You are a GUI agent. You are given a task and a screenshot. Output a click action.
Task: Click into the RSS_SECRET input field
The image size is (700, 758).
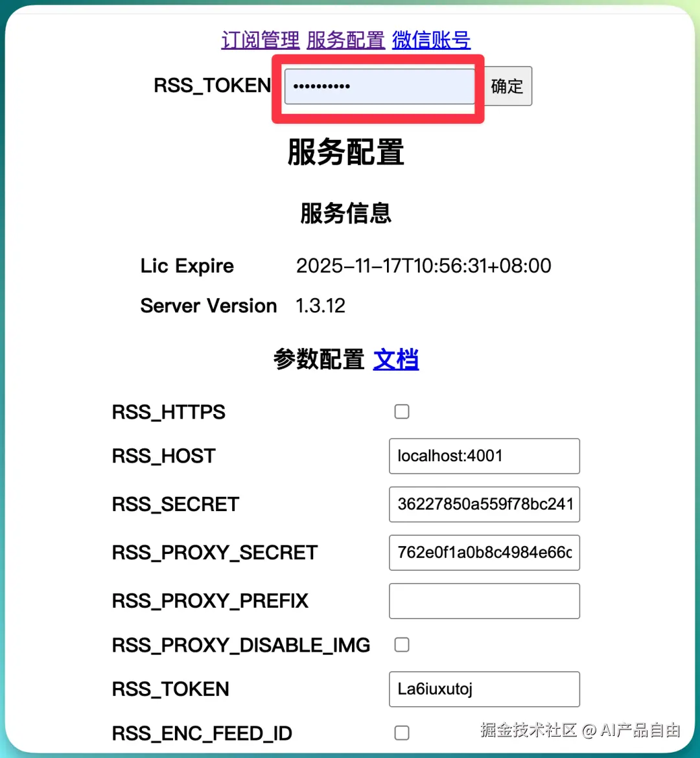click(484, 504)
